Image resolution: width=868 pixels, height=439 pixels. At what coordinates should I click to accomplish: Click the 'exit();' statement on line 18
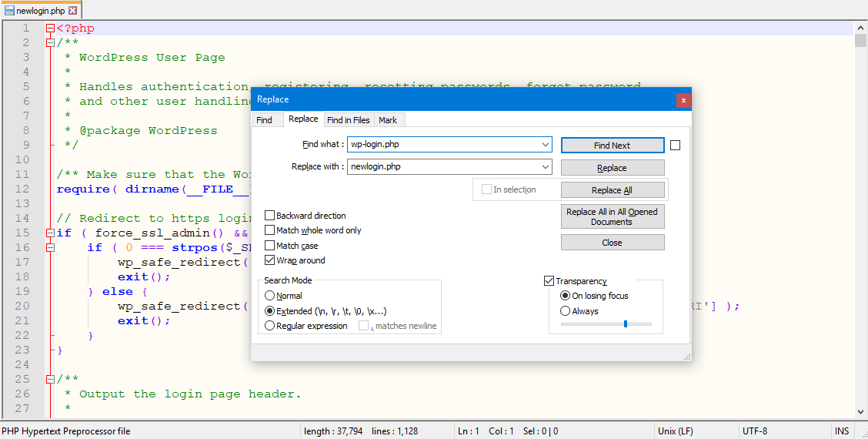tap(144, 276)
